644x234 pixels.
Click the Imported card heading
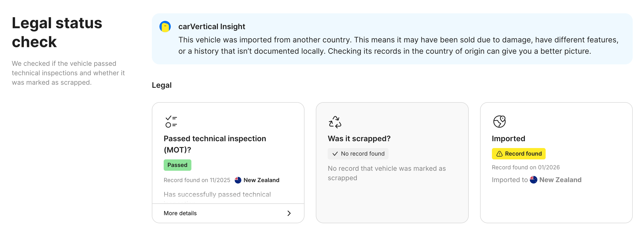tap(508, 138)
